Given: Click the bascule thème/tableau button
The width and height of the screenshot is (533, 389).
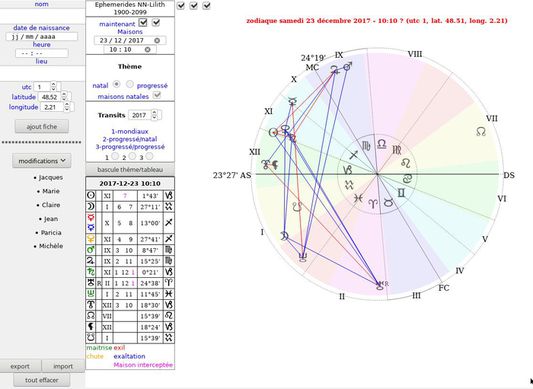Looking at the screenshot, I should tap(130, 169).
